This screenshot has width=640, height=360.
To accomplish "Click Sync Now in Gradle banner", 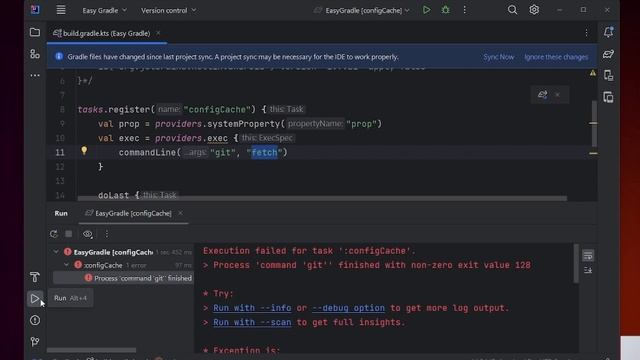I will 498,57.
